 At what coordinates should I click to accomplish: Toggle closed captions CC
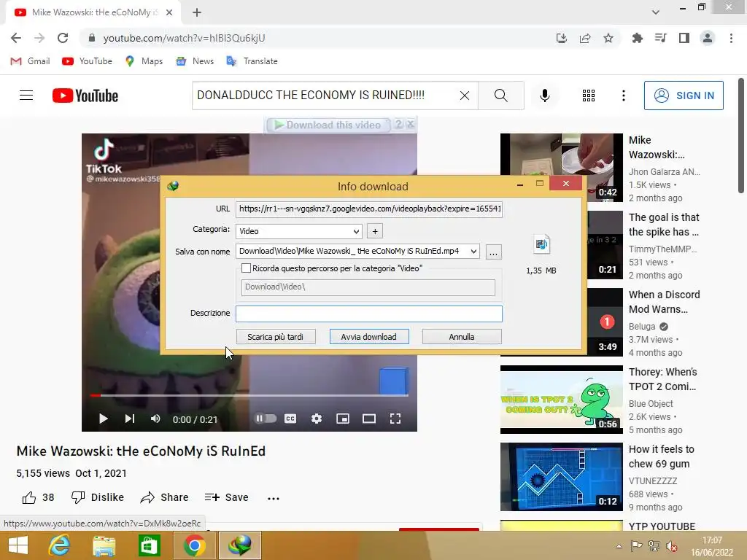[x=290, y=419]
